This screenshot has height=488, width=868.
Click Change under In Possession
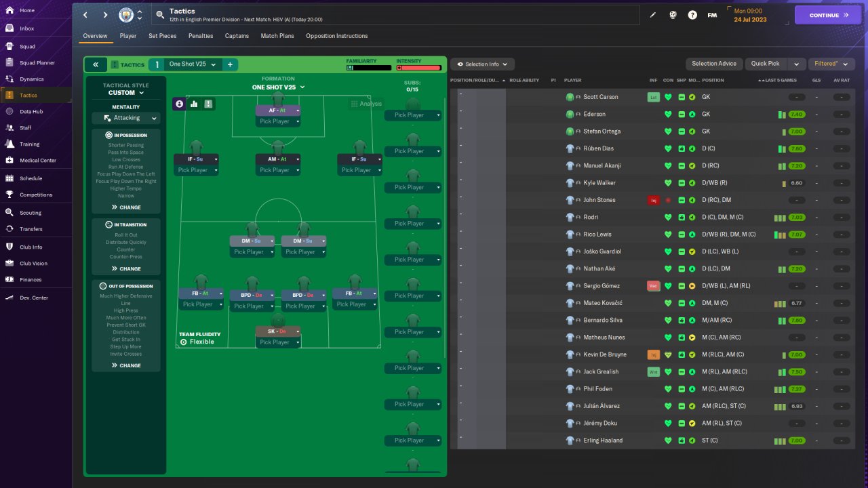tap(126, 207)
